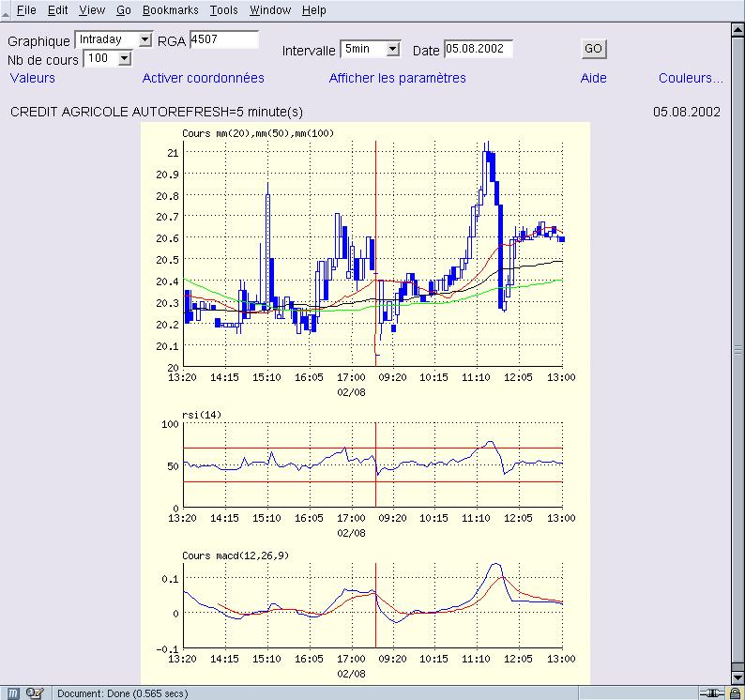Click the security lock icon
Screen dimensions: 745x700
(735, 693)
